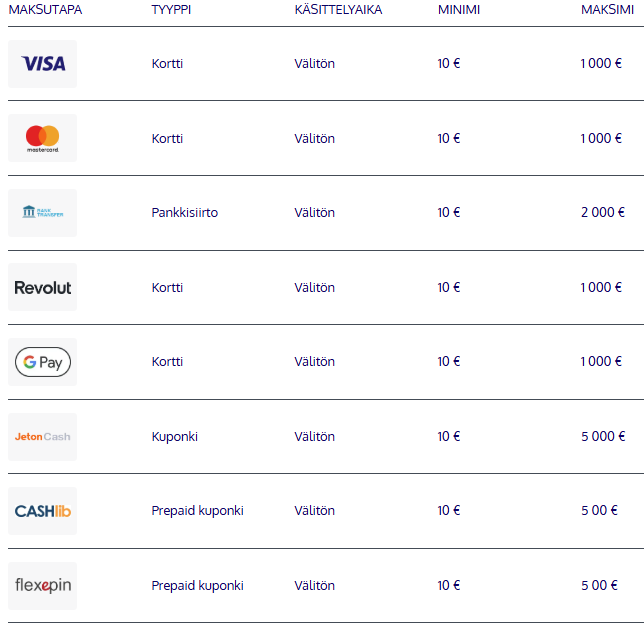
Task: Pick the JetonCash logo
Action: (43, 437)
